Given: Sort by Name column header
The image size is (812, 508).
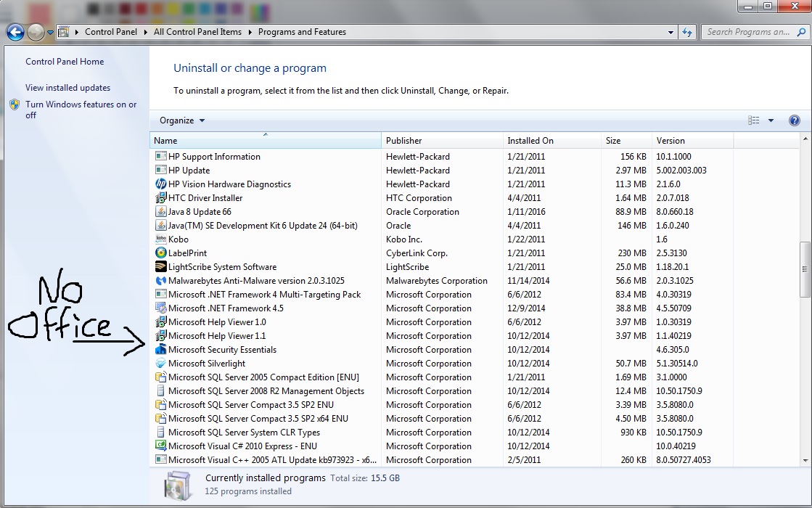Looking at the screenshot, I should (266, 141).
